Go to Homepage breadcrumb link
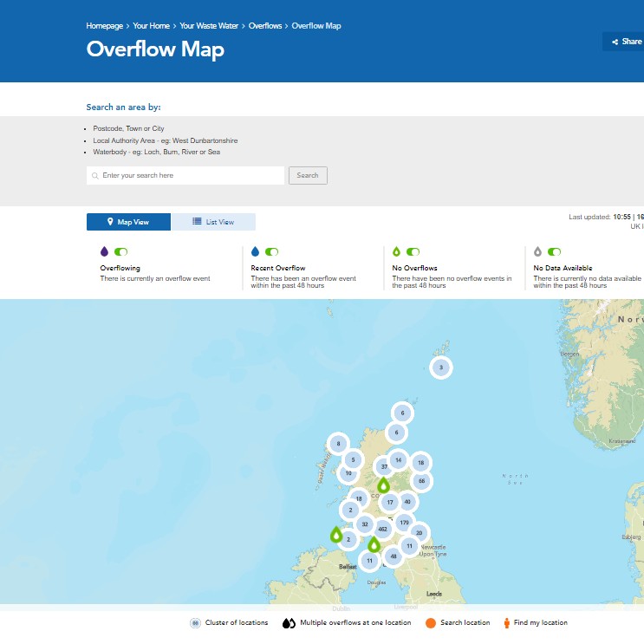Viewport: 644px width, 644px height. click(x=104, y=26)
